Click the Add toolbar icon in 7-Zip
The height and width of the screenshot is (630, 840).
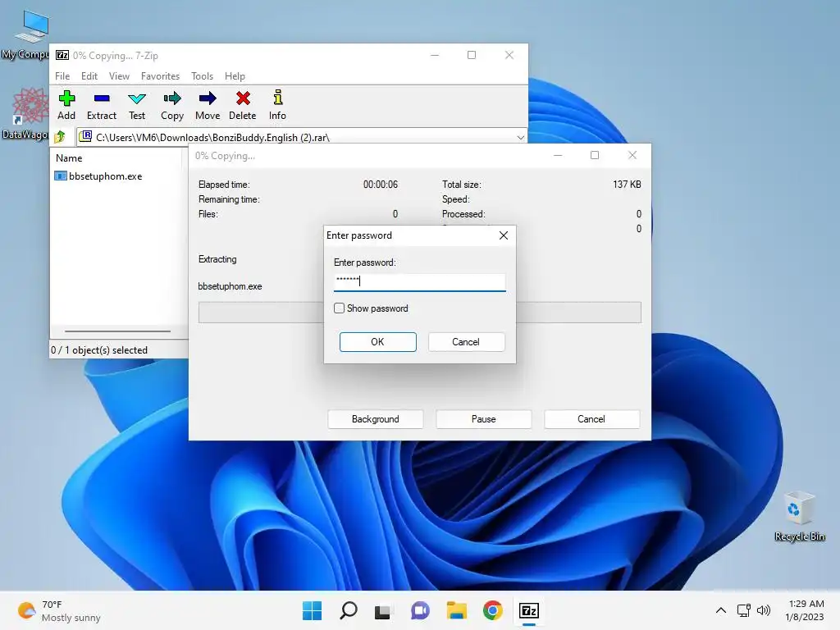click(66, 105)
